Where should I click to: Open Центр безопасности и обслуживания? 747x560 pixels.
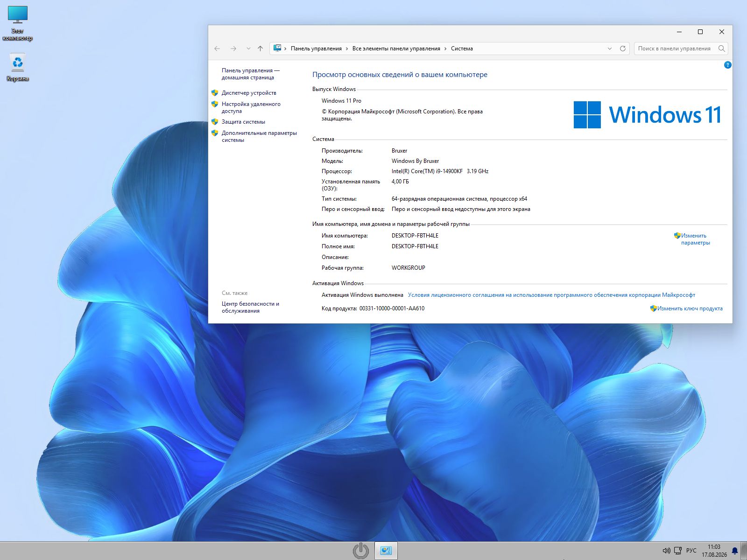[x=250, y=307]
